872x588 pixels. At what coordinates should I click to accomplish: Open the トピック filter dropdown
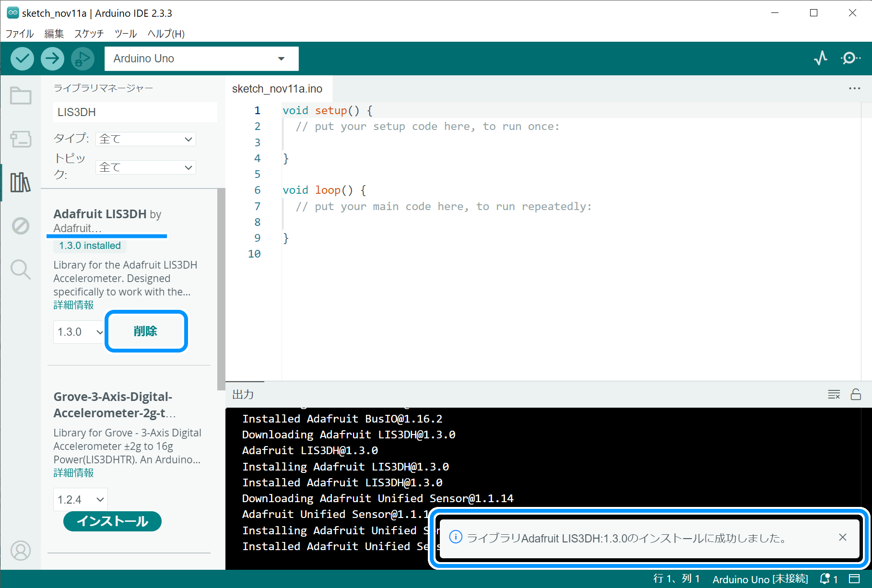click(146, 167)
